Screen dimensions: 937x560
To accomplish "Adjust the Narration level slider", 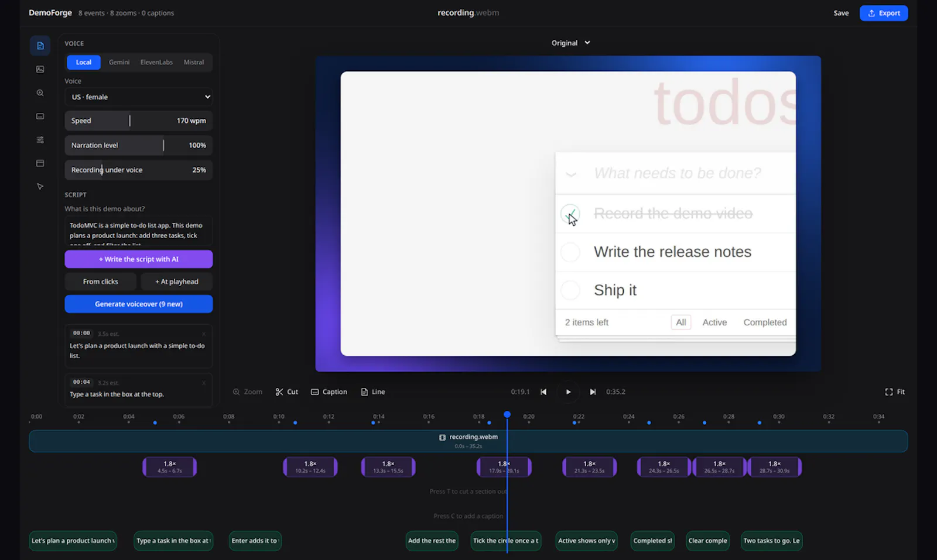I will [x=139, y=145].
